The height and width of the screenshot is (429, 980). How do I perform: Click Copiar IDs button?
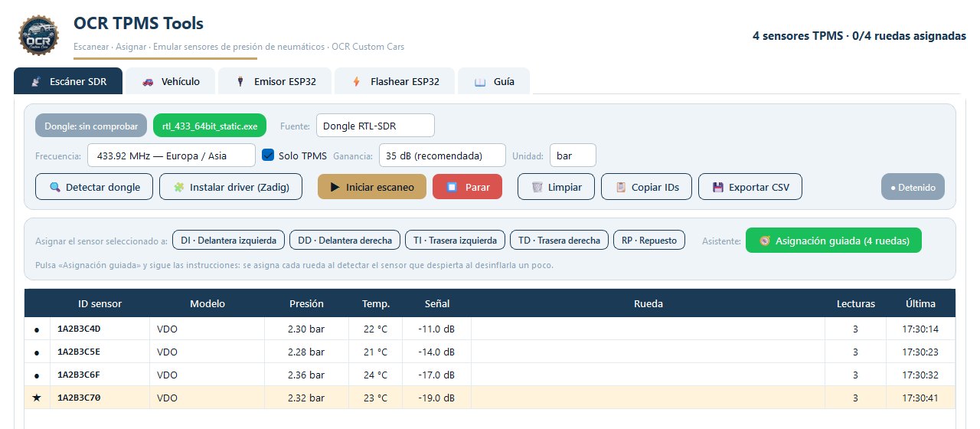(x=646, y=187)
